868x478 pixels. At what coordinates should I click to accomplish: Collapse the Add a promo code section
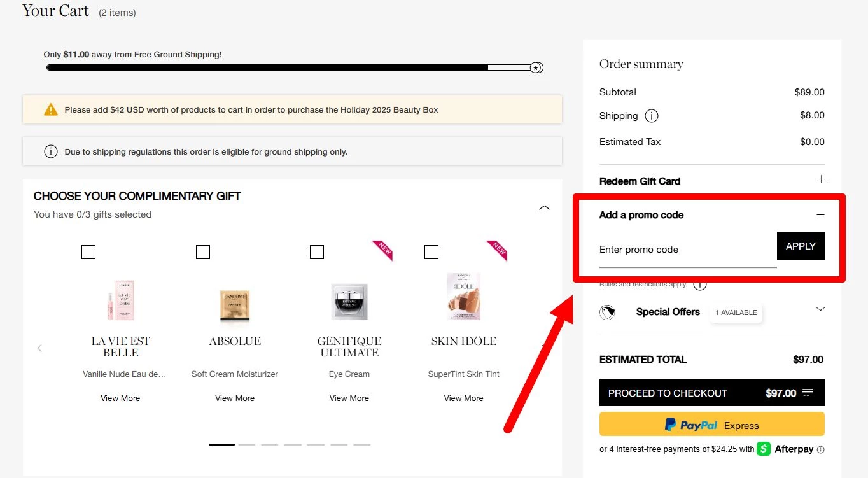pos(820,215)
